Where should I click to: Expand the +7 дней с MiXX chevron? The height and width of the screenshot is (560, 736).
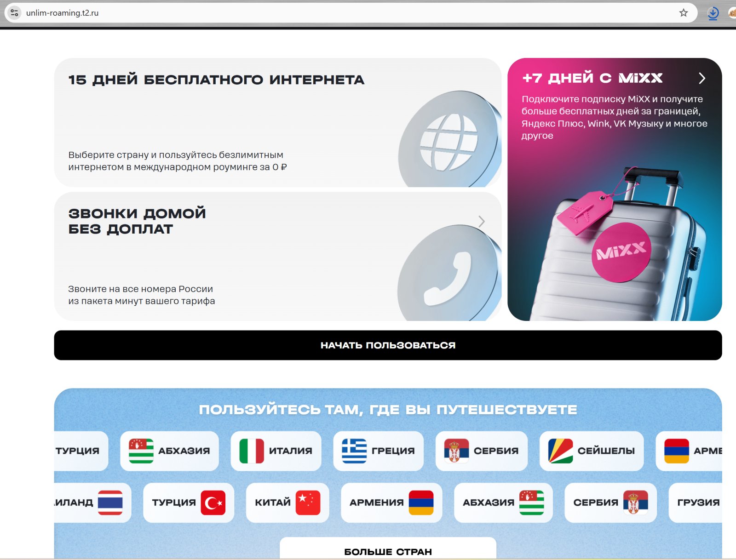[x=702, y=79]
